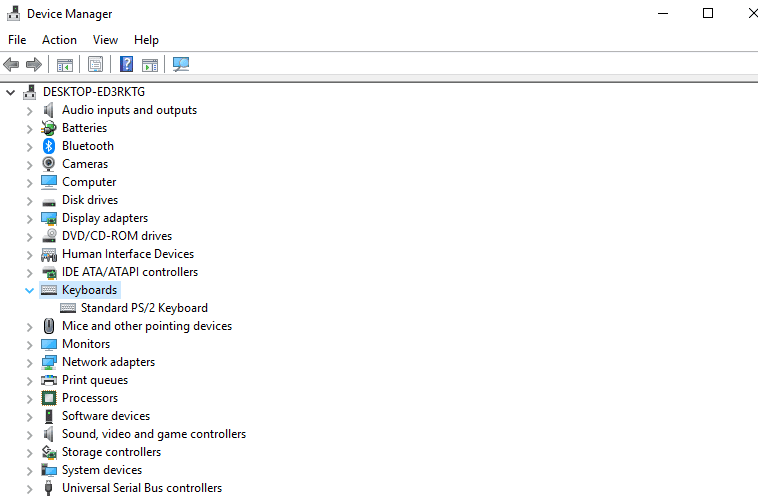Click the DVD/CD-ROM drives disc icon
This screenshot has height=498, width=758.
[x=48, y=236]
